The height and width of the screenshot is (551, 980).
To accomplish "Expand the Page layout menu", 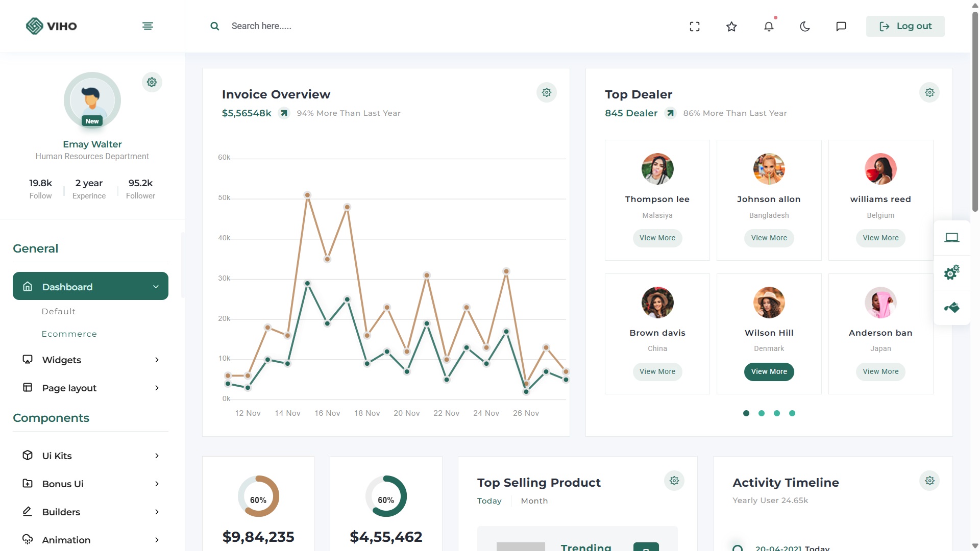I will tap(69, 388).
